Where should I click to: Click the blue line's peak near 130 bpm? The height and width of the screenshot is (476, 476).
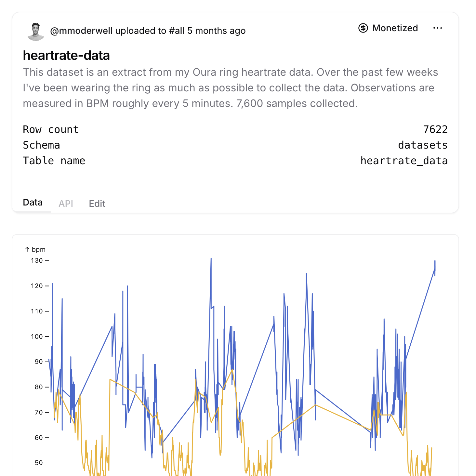(x=211, y=259)
